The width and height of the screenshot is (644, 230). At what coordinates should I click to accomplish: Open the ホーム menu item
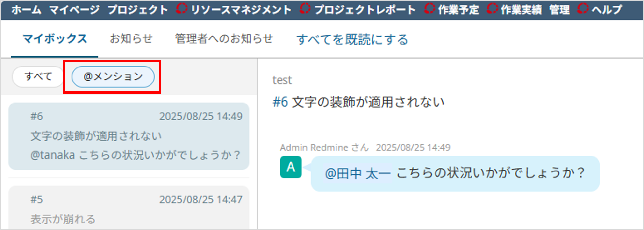click(26, 10)
